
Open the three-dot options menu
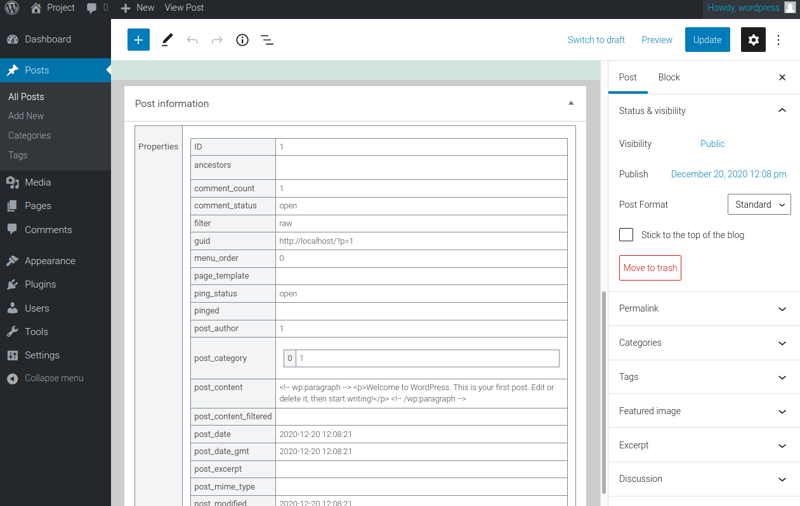(x=779, y=40)
